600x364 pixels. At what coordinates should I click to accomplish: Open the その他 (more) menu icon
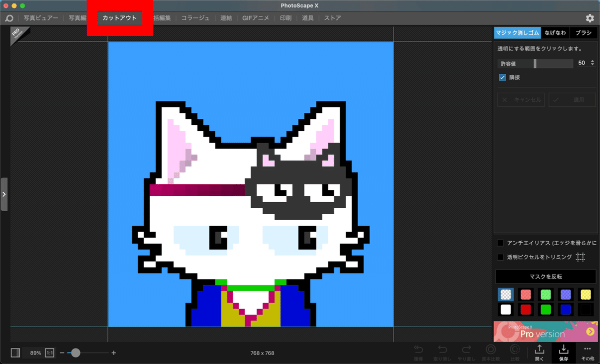[587, 353]
